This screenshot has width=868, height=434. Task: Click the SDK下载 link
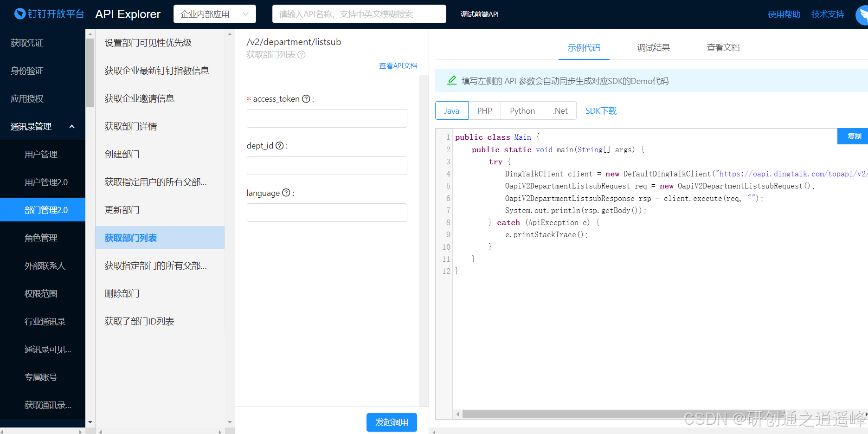coord(600,110)
